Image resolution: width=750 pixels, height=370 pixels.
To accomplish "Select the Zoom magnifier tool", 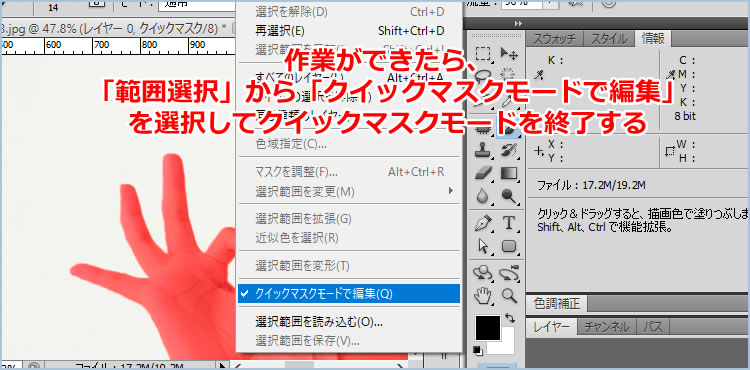I will point(509,296).
